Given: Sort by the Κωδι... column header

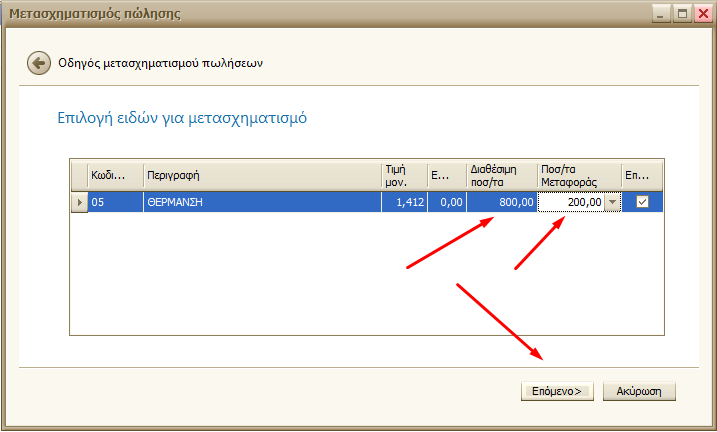Looking at the screenshot, I should (115, 175).
